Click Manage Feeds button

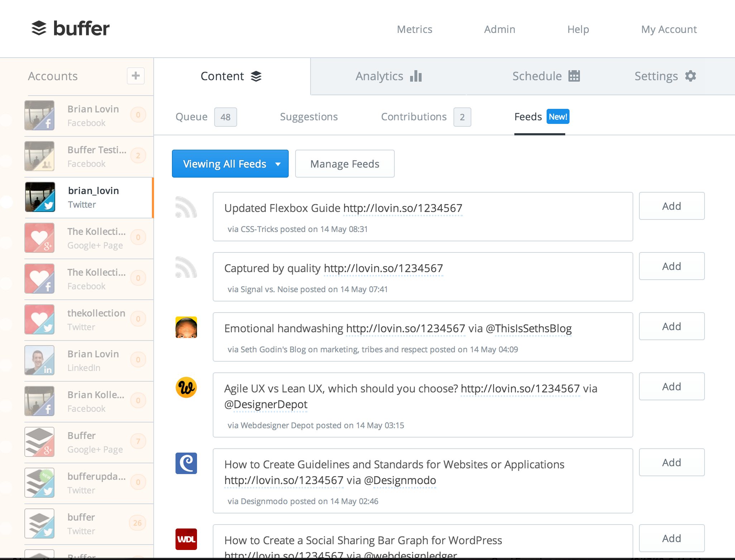point(345,164)
